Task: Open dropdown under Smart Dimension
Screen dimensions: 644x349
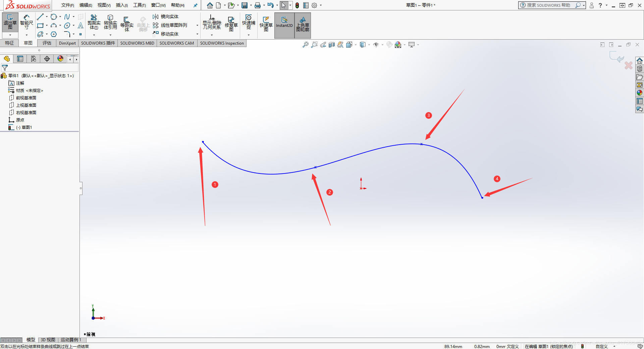Action: [26, 35]
